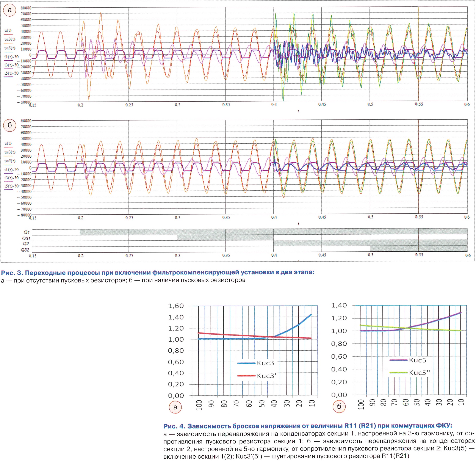Click the Q31 row label in the switching diagram

pyautogui.click(x=26, y=238)
